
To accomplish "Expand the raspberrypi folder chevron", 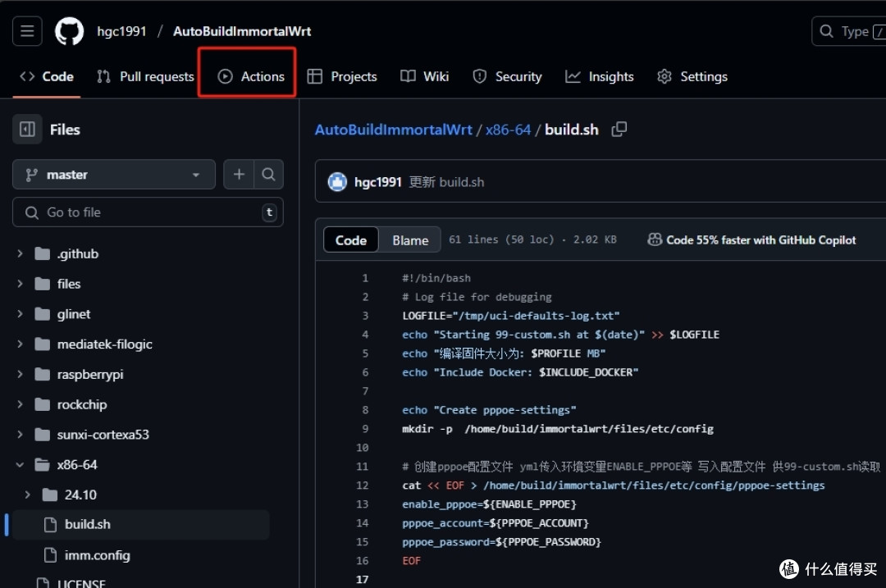I will 20,374.
